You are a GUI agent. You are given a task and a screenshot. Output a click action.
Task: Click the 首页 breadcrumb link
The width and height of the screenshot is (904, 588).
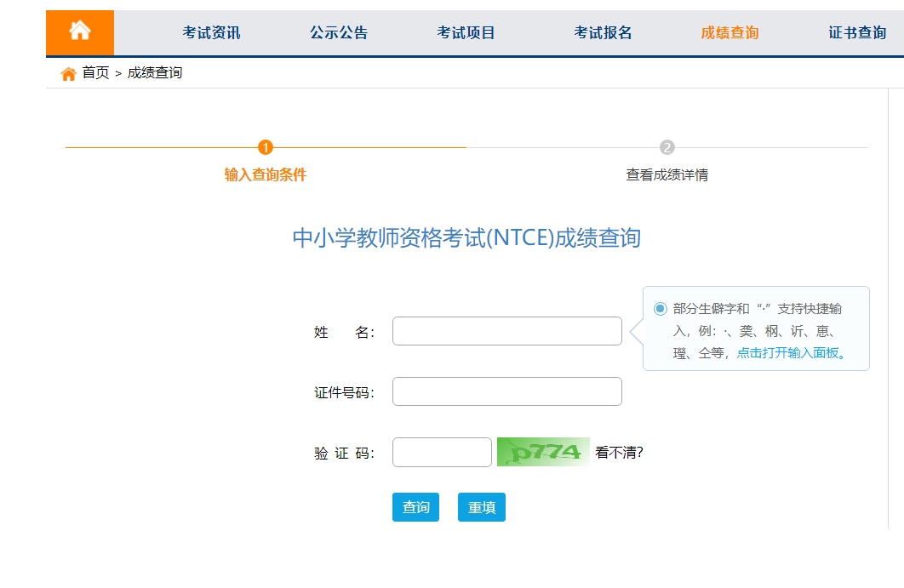(x=95, y=73)
